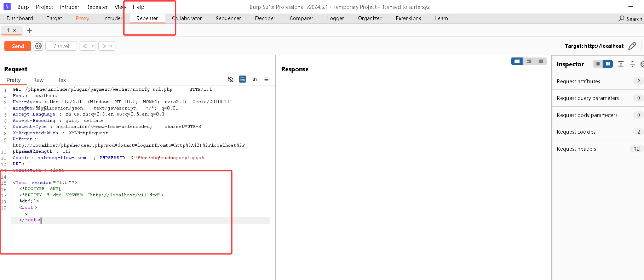Open the Project menu

(x=44, y=7)
